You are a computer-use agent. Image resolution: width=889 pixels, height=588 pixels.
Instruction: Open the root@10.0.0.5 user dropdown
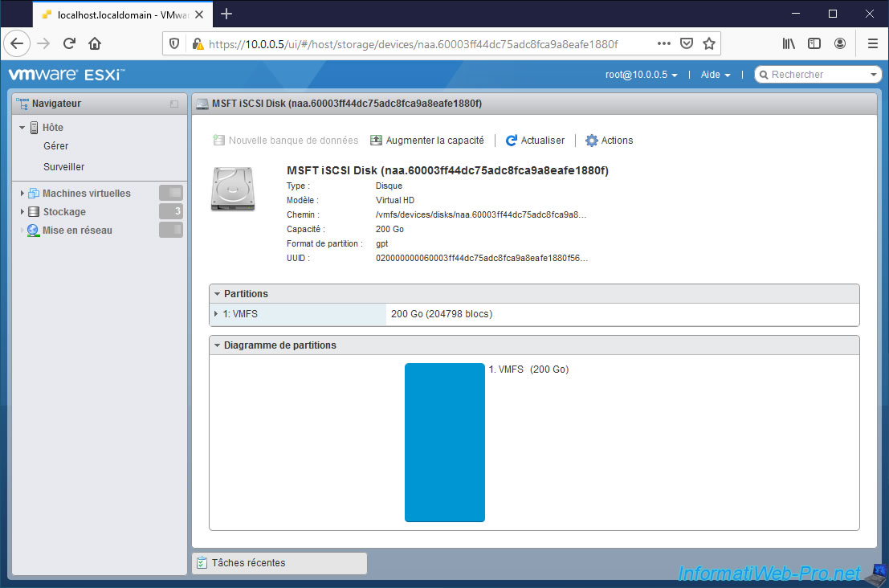click(x=641, y=74)
